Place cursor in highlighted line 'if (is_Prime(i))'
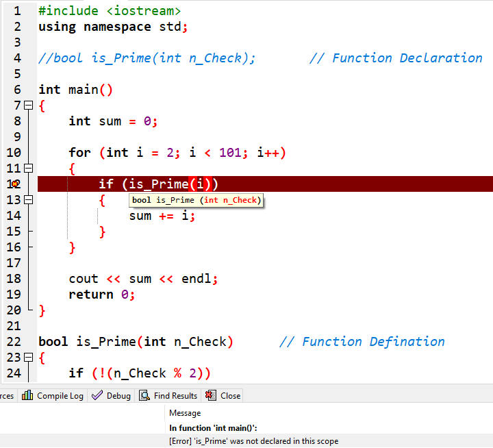 click(x=158, y=184)
